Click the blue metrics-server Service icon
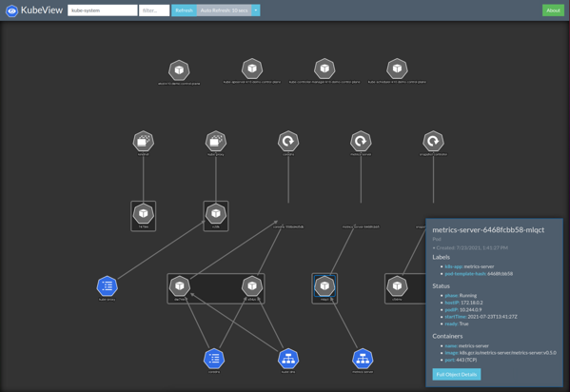 [x=363, y=359]
